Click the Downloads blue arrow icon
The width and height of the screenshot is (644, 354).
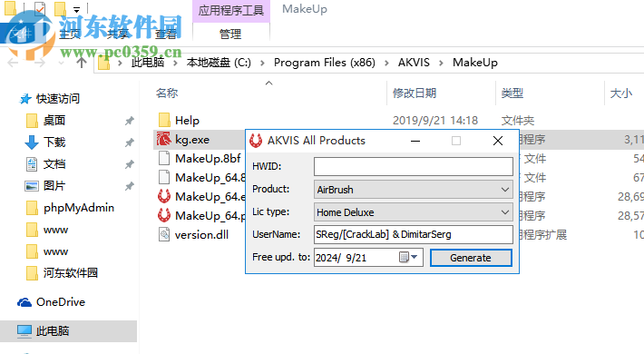[x=32, y=143]
